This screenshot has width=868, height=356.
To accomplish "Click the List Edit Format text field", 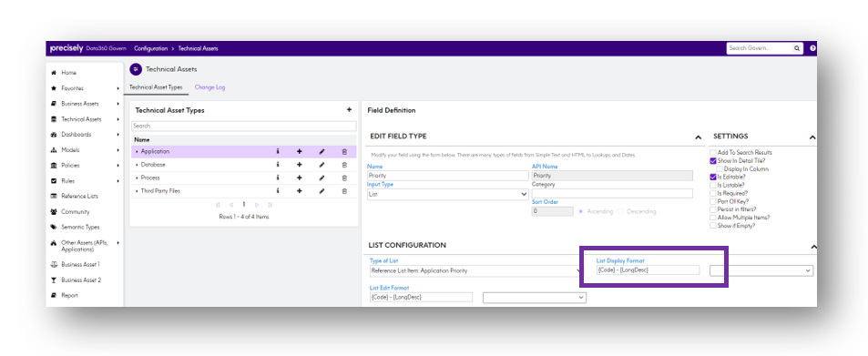I will [422, 298].
